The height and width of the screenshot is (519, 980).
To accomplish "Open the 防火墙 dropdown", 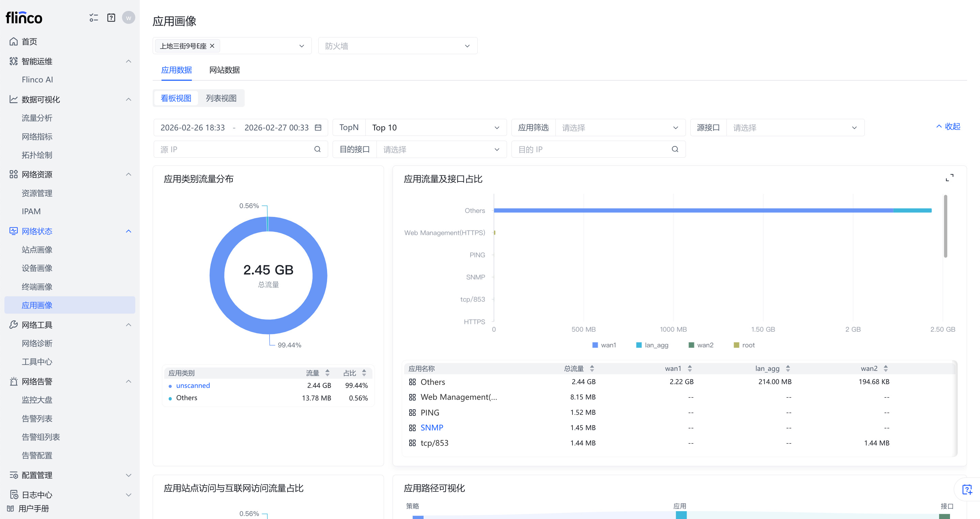I will click(397, 46).
